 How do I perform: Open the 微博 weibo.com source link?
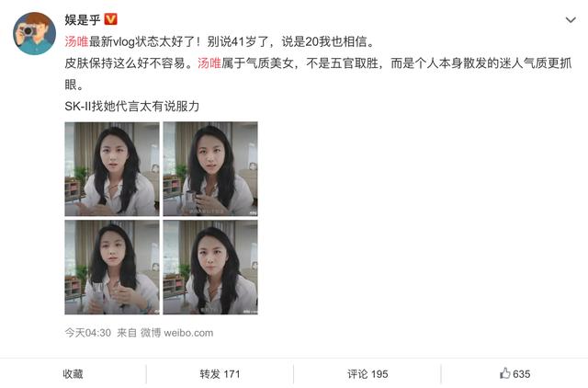pyautogui.click(x=176, y=333)
